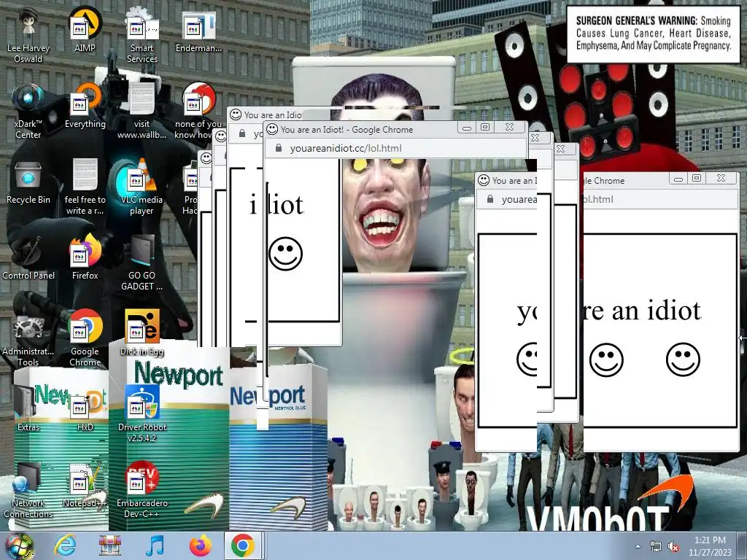
Task: Click the youareanidiot.cc/lol.html address bar
Action: point(395,149)
